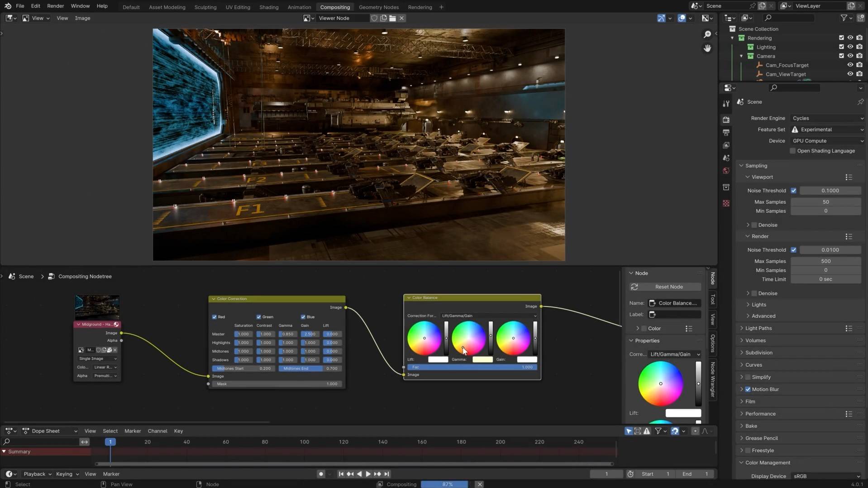Adjust the Fac slider in Color Balance node

pos(472,367)
